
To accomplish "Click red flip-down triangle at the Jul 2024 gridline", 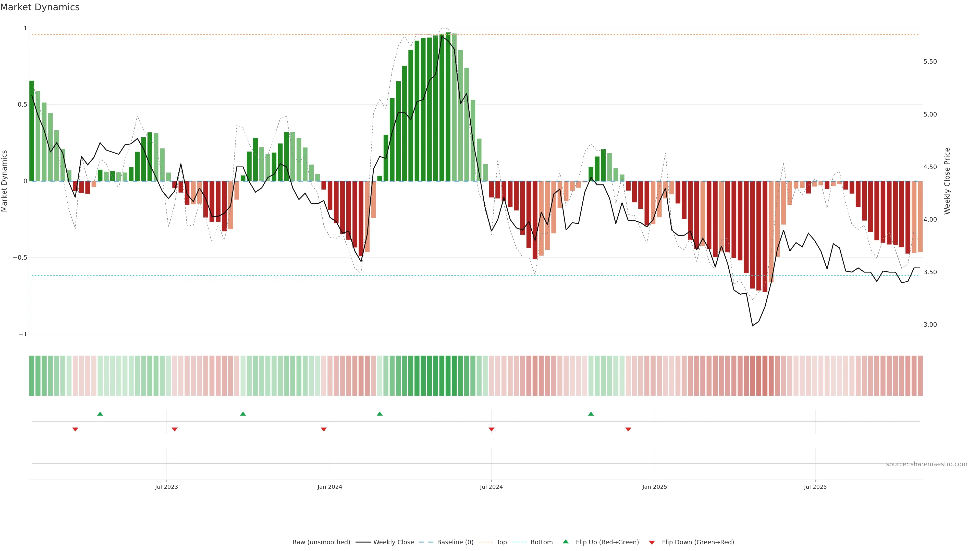I will (491, 429).
